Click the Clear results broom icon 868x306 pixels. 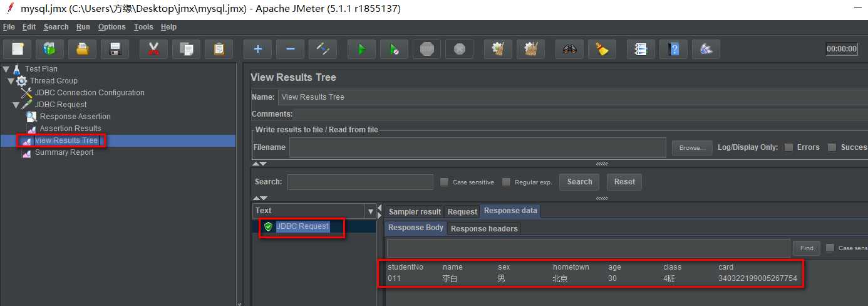tap(498, 49)
